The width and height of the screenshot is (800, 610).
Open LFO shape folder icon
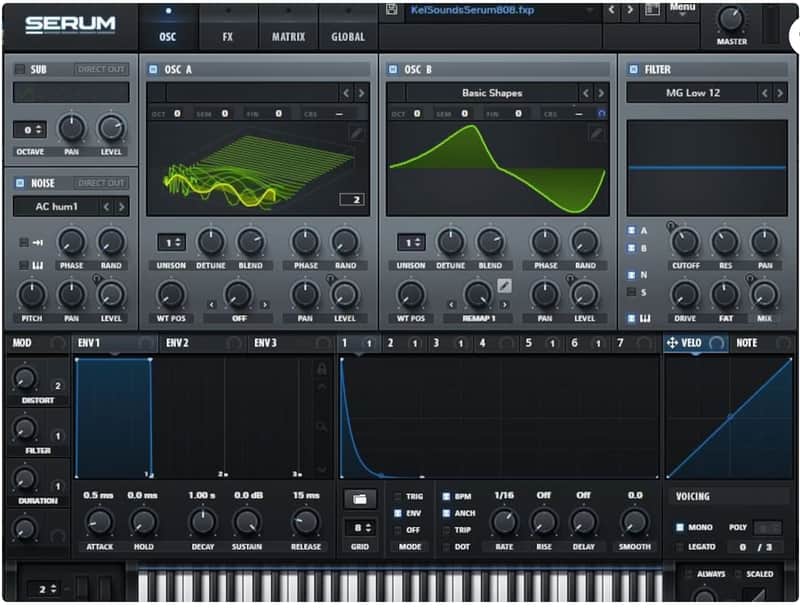360,499
